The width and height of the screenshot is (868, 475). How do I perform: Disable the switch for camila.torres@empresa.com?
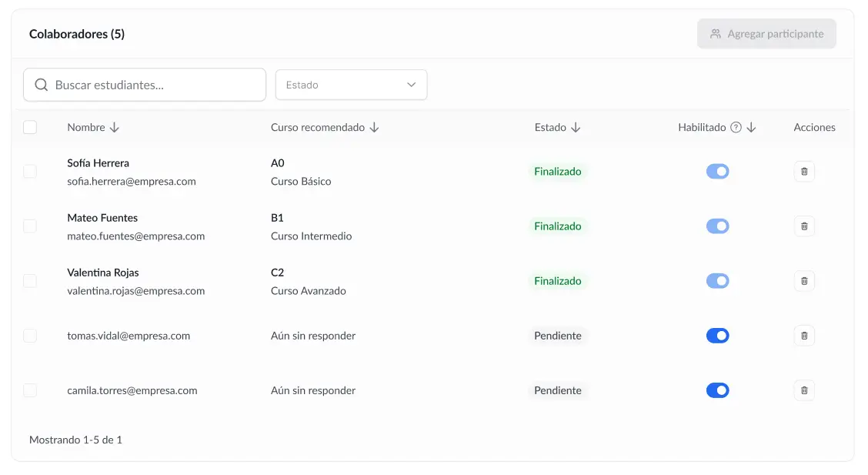point(717,391)
